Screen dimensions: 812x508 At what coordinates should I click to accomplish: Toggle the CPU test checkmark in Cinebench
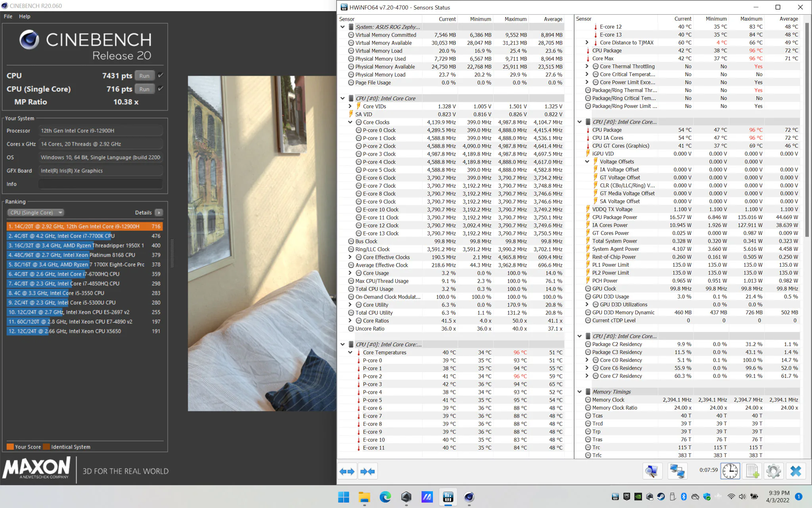coord(161,75)
